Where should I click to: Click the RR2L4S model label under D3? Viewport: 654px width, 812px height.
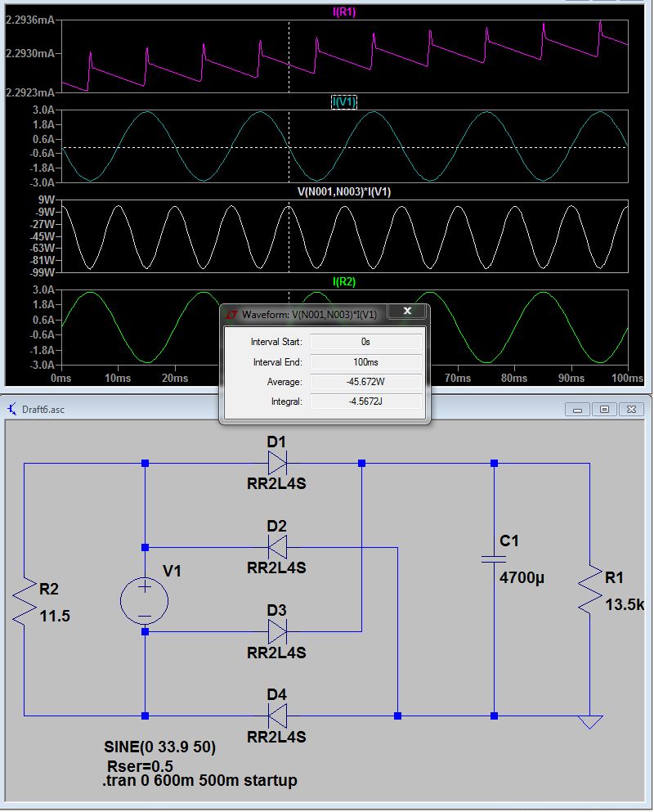[x=276, y=653]
